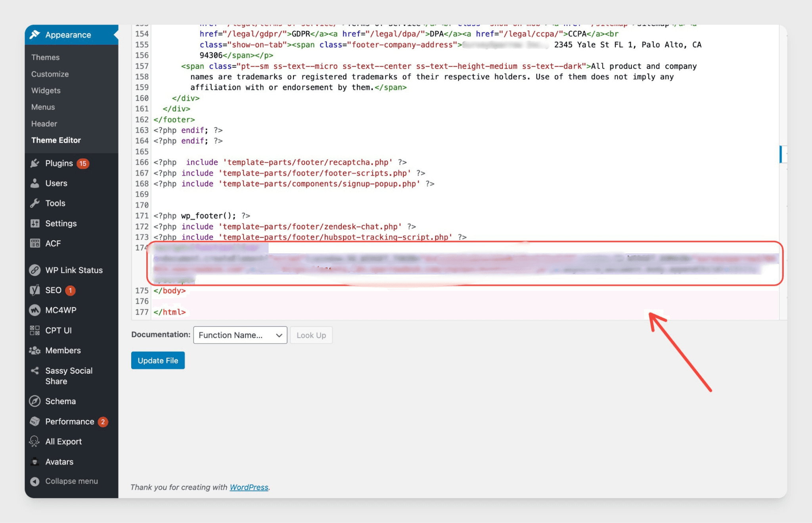
Task: Select Theme Editor submenu item
Action: (56, 140)
